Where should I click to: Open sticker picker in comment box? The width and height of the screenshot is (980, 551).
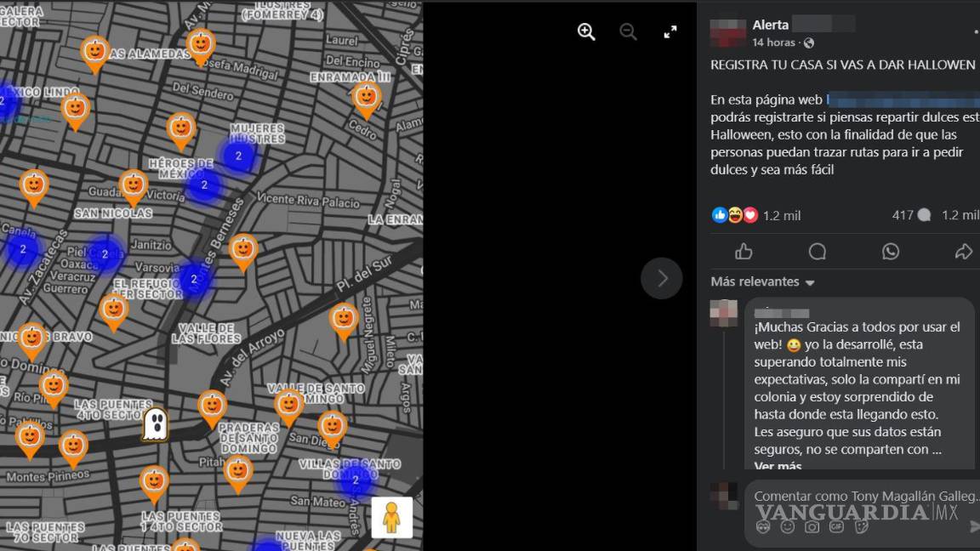click(861, 527)
